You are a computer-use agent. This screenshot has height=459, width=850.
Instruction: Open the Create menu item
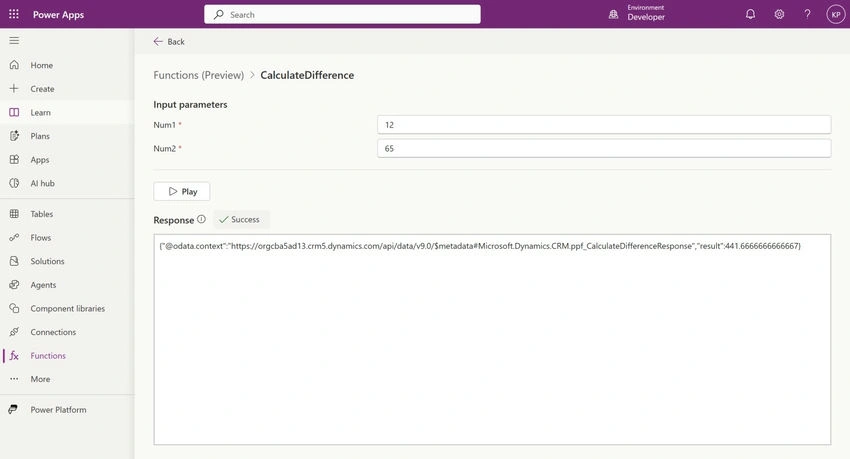tap(67, 88)
